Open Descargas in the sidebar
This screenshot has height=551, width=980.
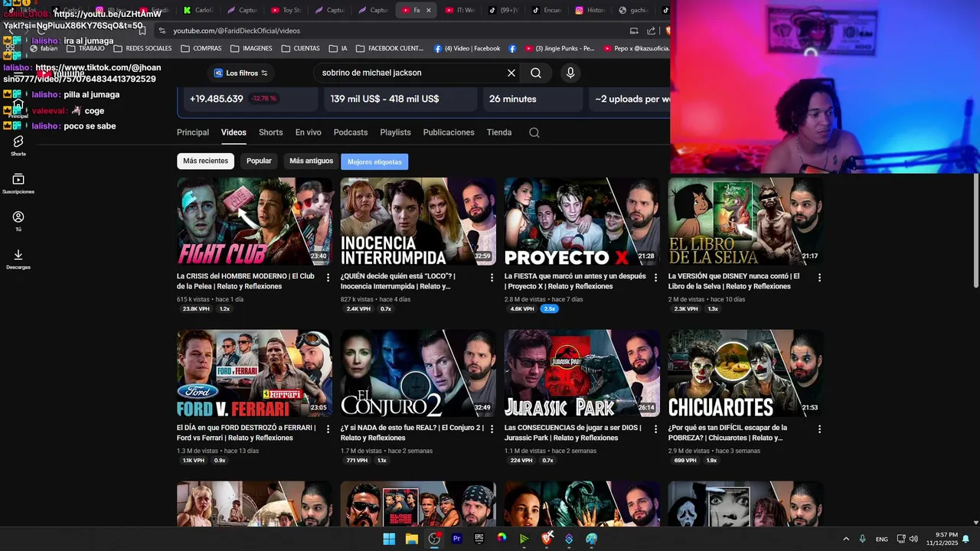tap(18, 259)
